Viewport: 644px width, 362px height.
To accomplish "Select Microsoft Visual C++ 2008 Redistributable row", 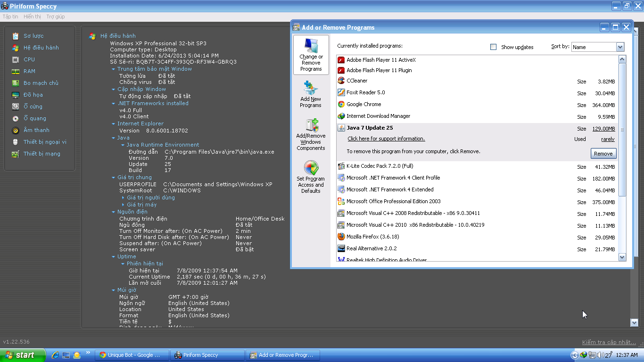I will pyautogui.click(x=477, y=213).
